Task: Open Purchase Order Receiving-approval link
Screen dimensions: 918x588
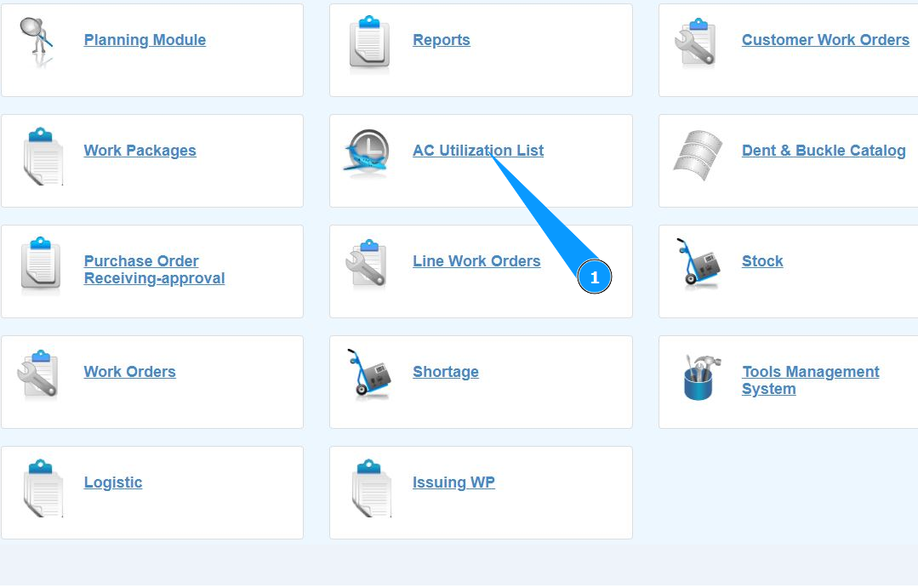Action: click(155, 270)
